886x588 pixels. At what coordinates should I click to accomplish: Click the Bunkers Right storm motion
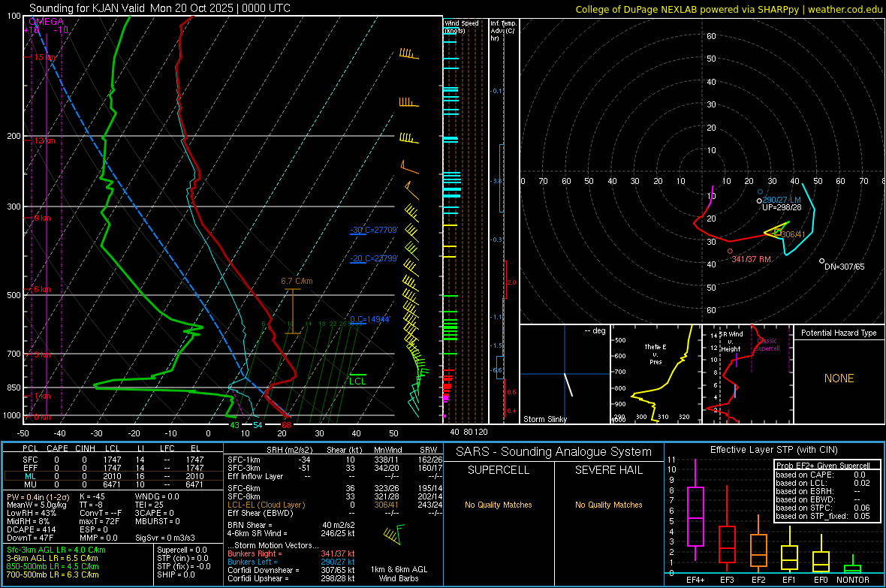pos(291,553)
